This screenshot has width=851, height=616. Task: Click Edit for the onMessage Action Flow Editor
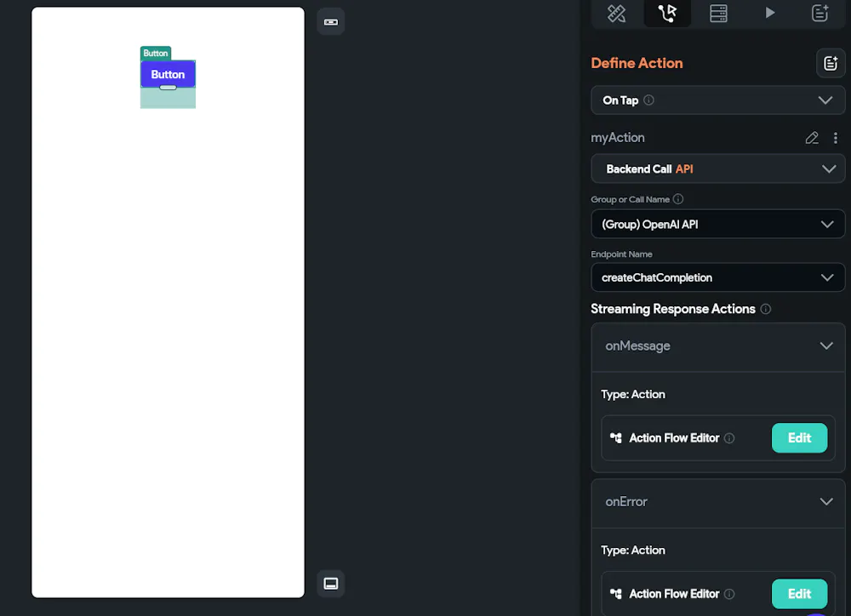coord(799,438)
